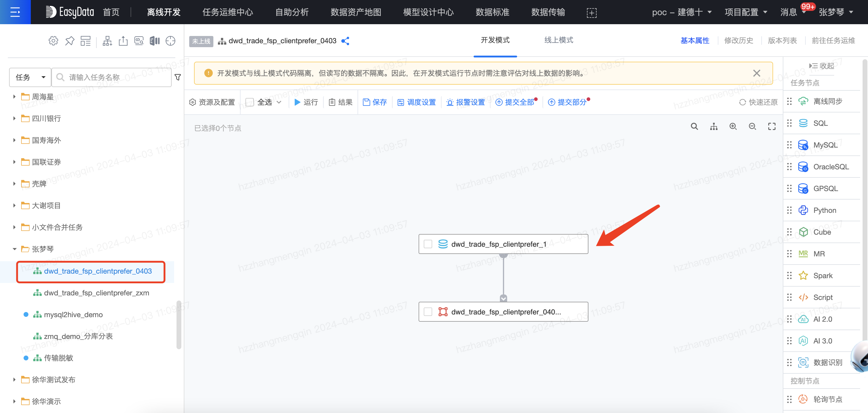
Task: Select the 轮询节点 control node
Action: pyautogui.click(x=822, y=399)
